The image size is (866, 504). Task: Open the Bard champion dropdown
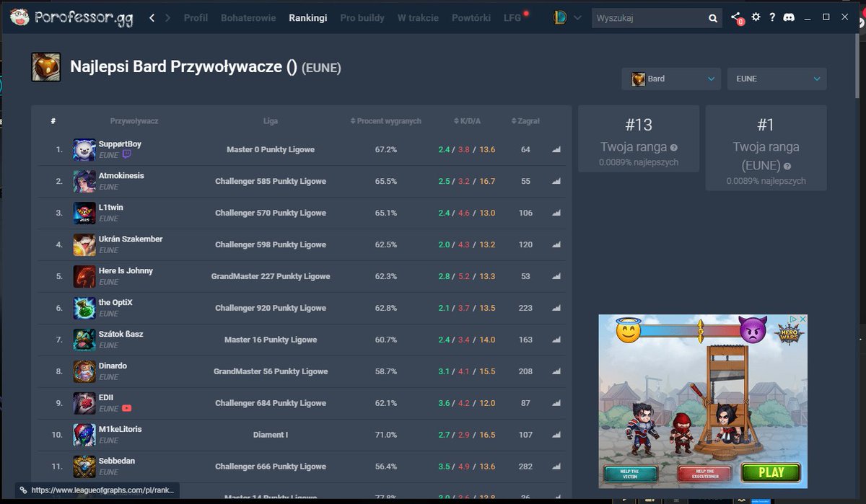click(x=671, y=79)
